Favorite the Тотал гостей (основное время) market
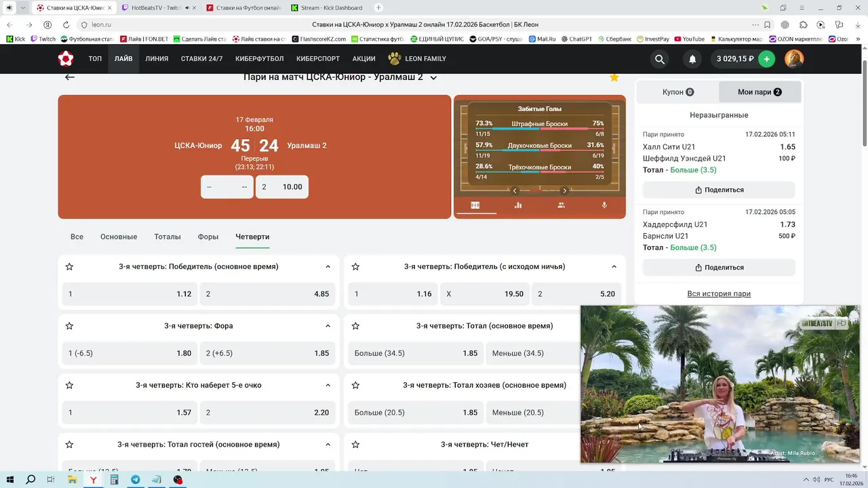This screenshot has width=868, height=488. 69,445
